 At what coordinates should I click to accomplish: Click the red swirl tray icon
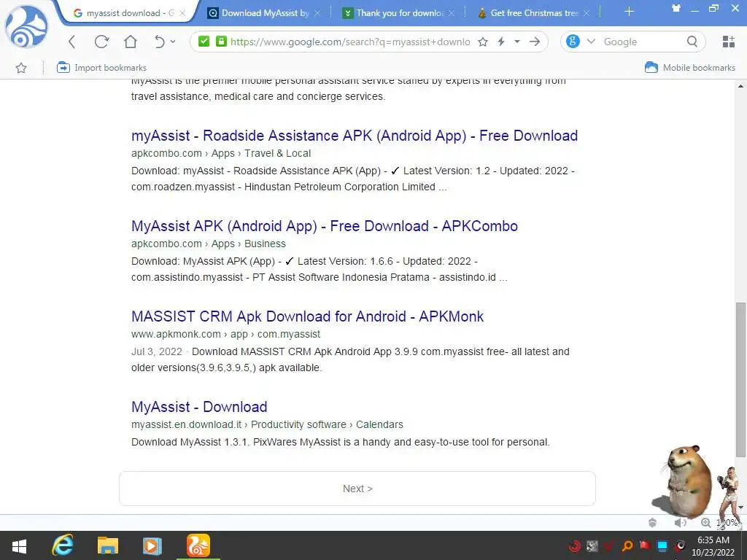click(575, 545)
